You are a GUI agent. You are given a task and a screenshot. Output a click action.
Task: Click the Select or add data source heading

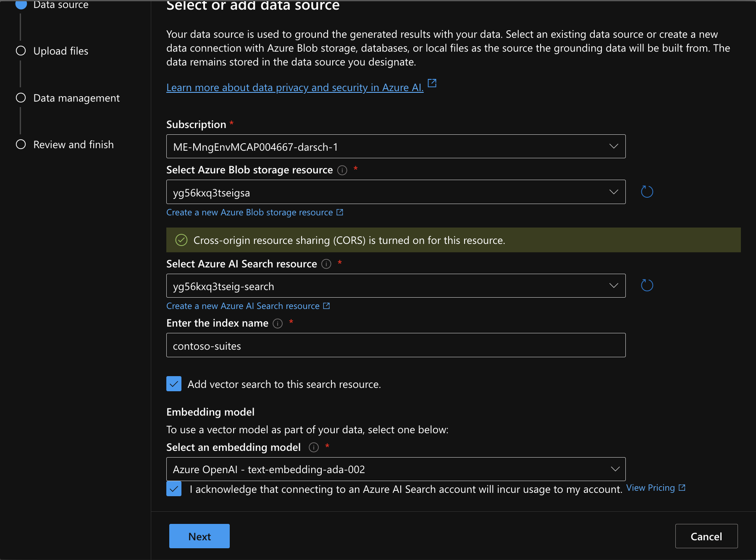click(x=253, y=6)
